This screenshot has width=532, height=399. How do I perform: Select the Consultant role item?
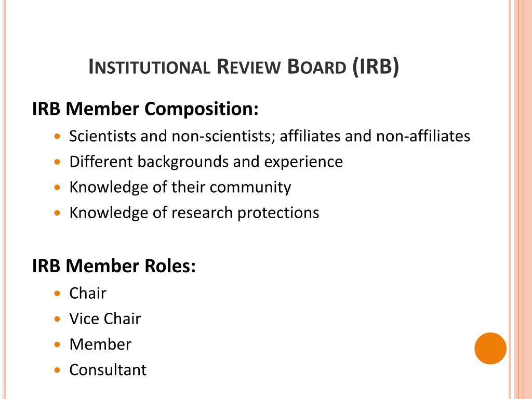[x=108, y=370]
